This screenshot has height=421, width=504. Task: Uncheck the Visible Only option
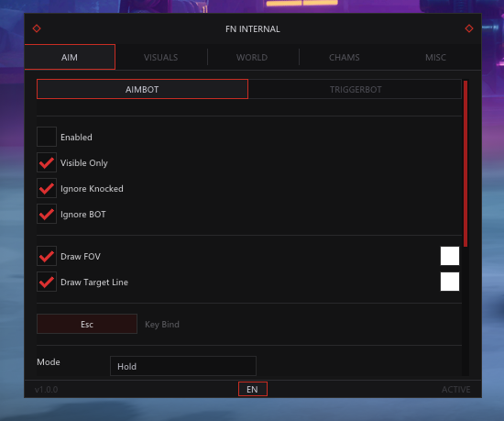point(47,162)
